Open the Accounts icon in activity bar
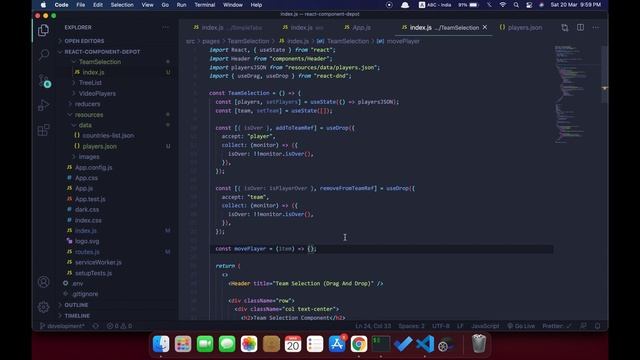Image resolution: width=640 pixels, height=360 pixels. (43, 282)
